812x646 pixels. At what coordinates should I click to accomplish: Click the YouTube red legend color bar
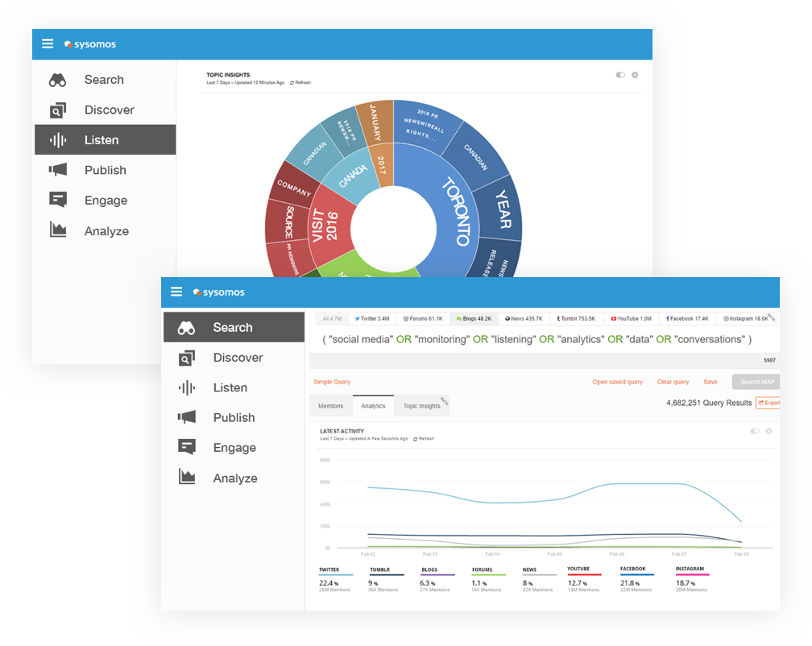[x=583, y=575]
